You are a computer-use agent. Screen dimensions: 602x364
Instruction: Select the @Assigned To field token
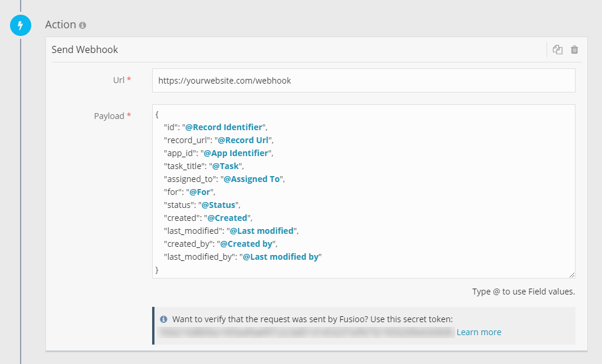[252, 179]
